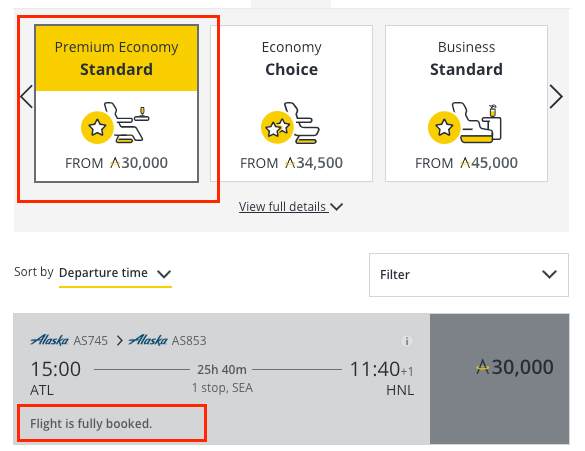Screen dimensions: 585x451
Task: Click the Flight is fully booked notice
Action: pyautogui.click(x=91, y=424)
